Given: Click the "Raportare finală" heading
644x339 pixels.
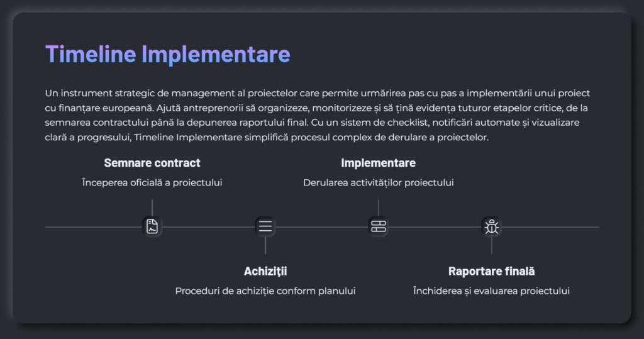Looking at the screenshot, I should coord(491,271).
